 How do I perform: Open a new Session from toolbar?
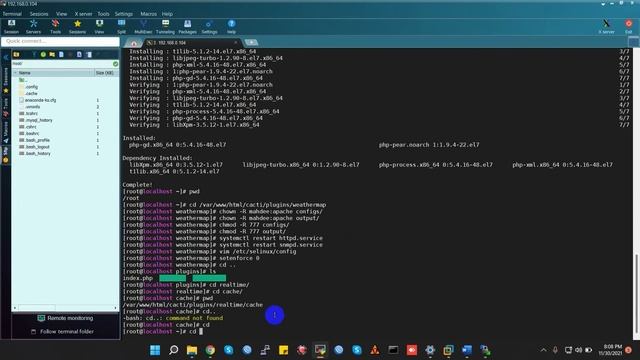11,27
